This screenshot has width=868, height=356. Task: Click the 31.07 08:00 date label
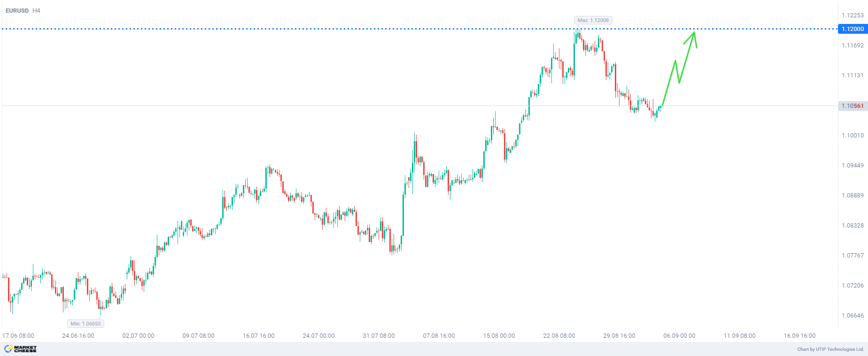coord(379,336)
